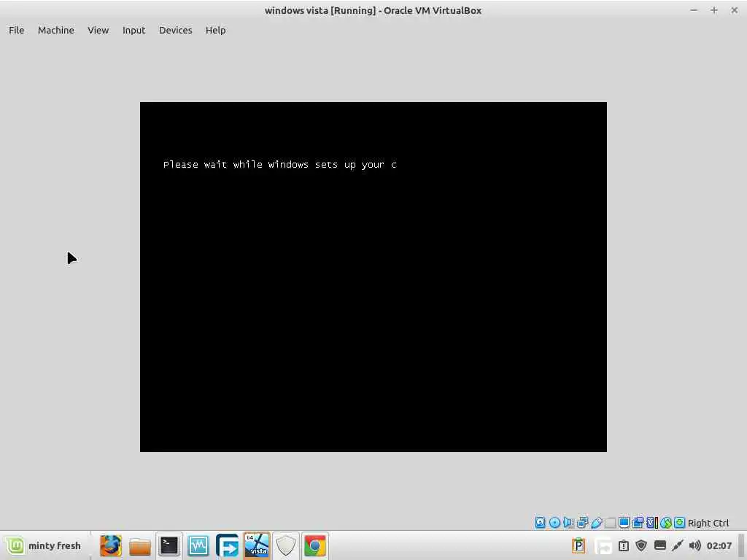The image size is (747, 560).
Task: Select the vista VirtualBox taskbar entry
Action: point(256,545)
